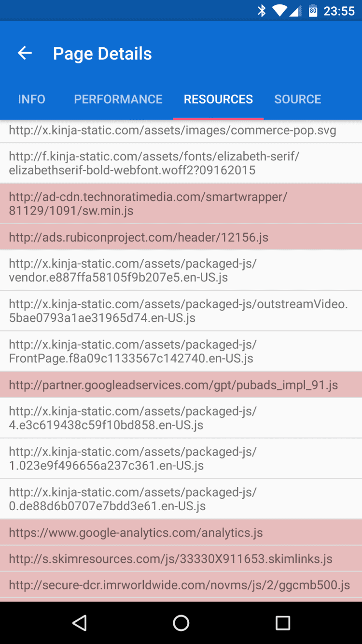The width and height of the screenshot is (362, 644).
Task: Tap the technoratimedia sw.min.js resource
Action: [148, 203]
